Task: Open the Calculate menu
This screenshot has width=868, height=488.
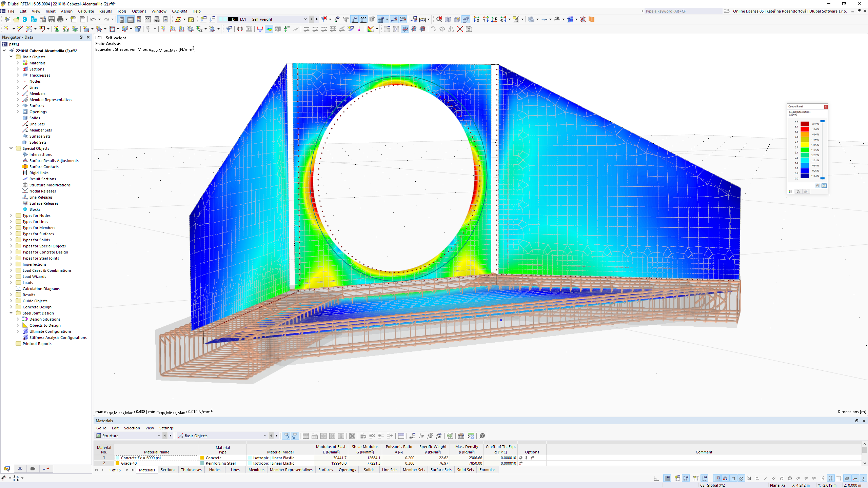Action: point(86,11)
